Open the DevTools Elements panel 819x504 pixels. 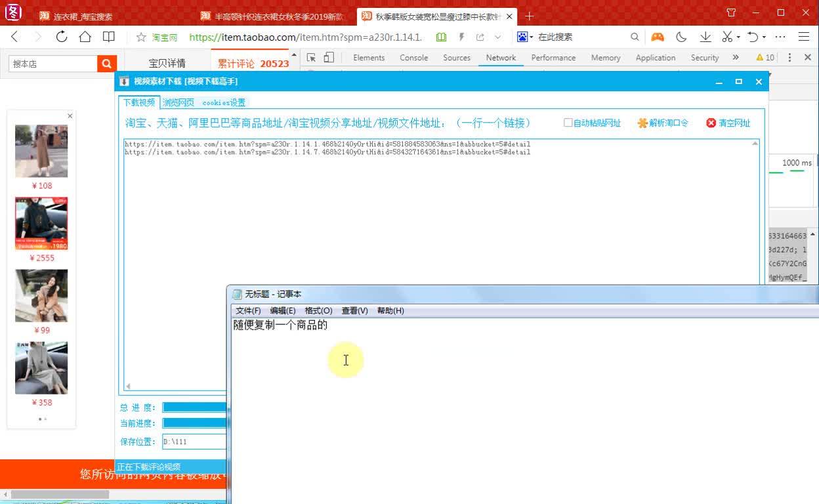click(x=369, y=58)
